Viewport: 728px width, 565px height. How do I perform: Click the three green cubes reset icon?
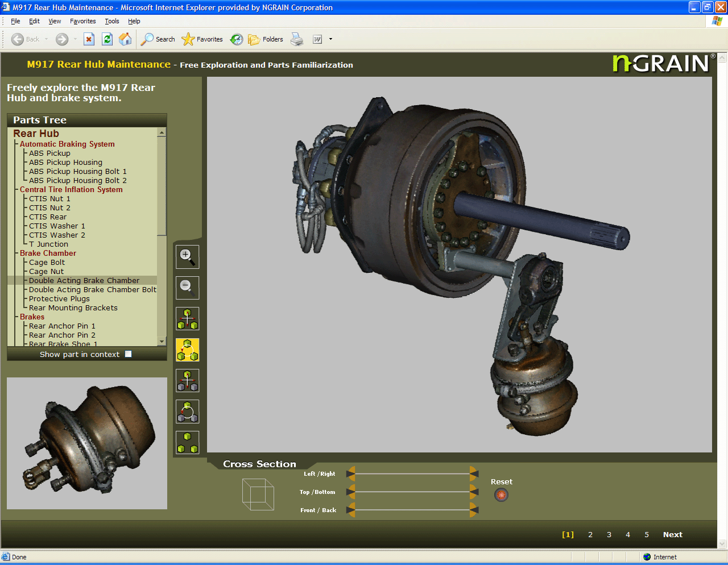click(187, 443)
